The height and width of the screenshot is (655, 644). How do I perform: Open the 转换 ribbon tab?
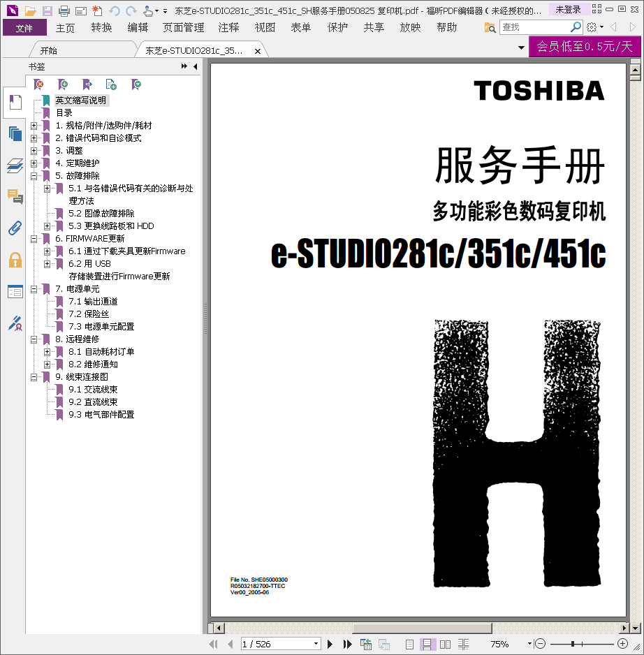(101, 27)
